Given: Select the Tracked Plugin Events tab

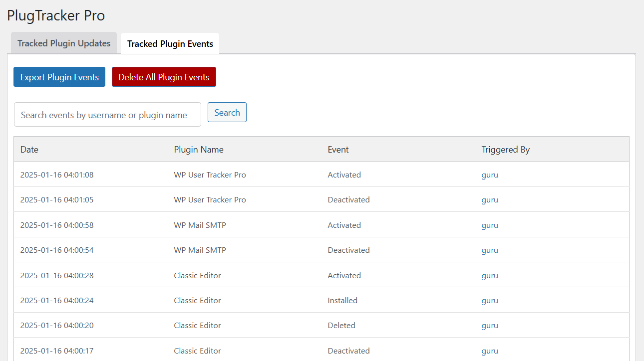Looking at the screenshot, I should tap(170, 44).
